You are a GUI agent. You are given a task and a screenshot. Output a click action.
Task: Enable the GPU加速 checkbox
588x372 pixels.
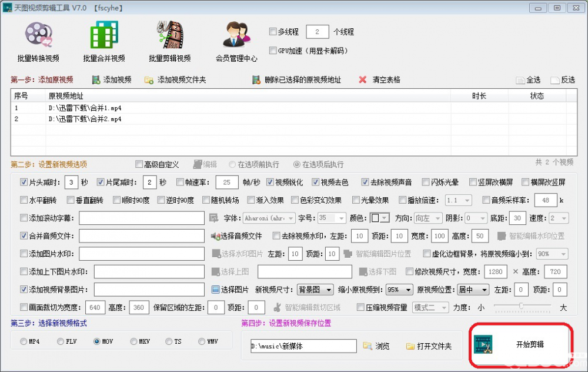pyautogui.click(x=273, y=50)
